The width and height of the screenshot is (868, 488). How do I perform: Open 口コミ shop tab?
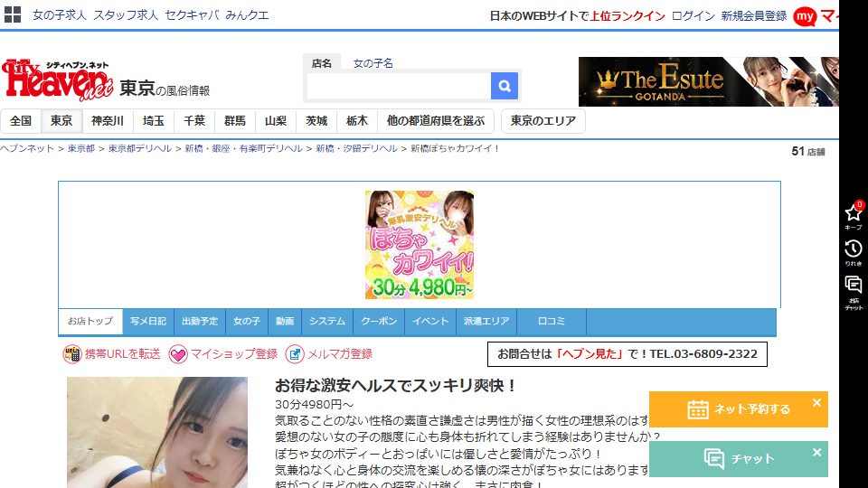point(552,322)
